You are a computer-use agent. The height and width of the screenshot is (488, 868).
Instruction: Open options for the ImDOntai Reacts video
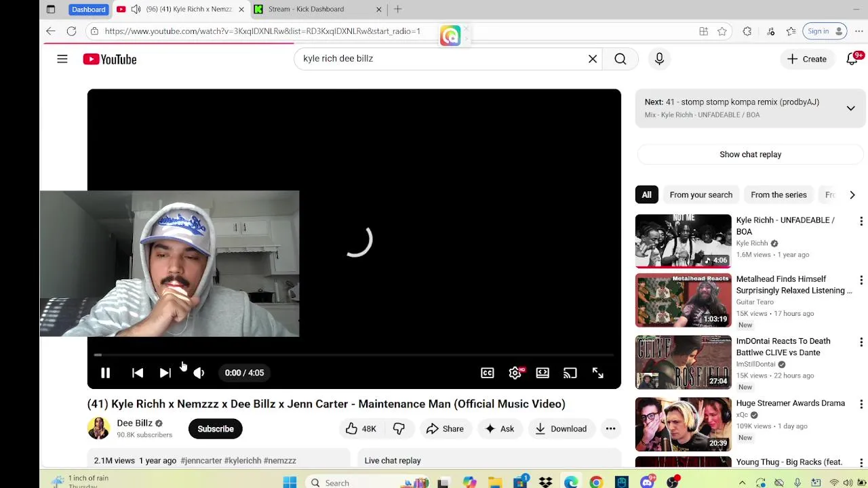click(861, 342)
